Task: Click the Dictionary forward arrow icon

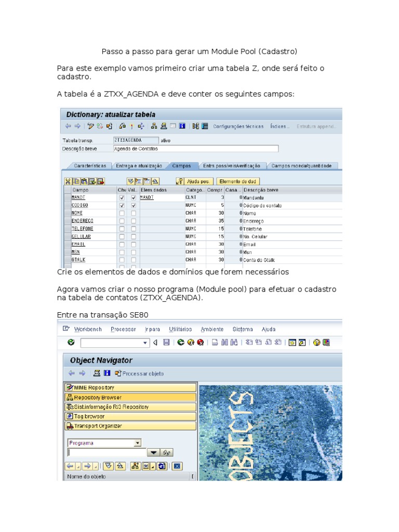Action: pyautogui.click(x=78, y=126)
